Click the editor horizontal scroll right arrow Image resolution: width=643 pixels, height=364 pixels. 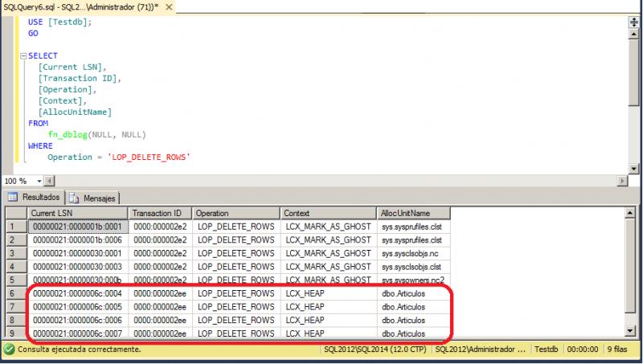(x=623, y=181)
